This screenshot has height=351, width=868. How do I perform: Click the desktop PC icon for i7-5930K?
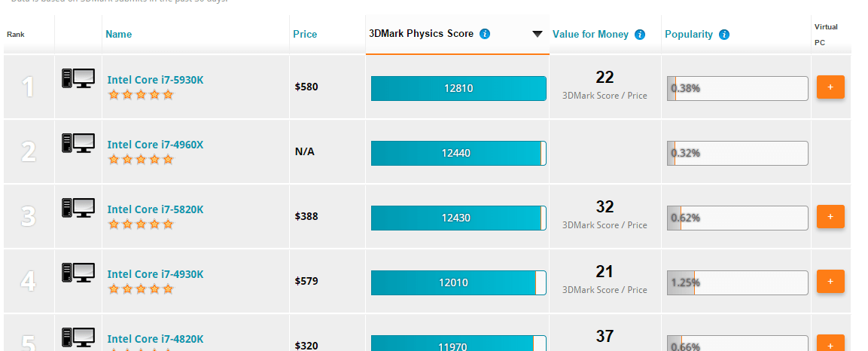click(78, 78)
